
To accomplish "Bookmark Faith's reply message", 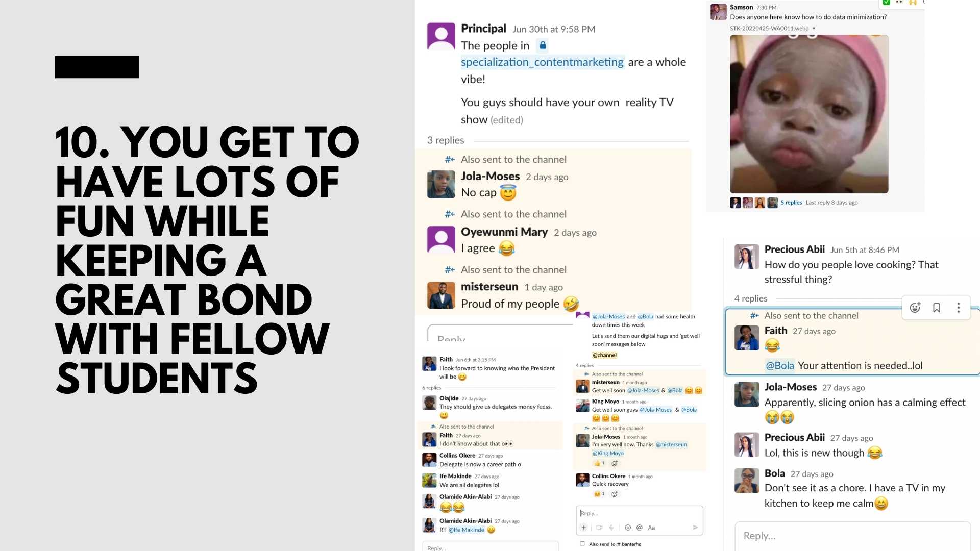I will [937, 308].
